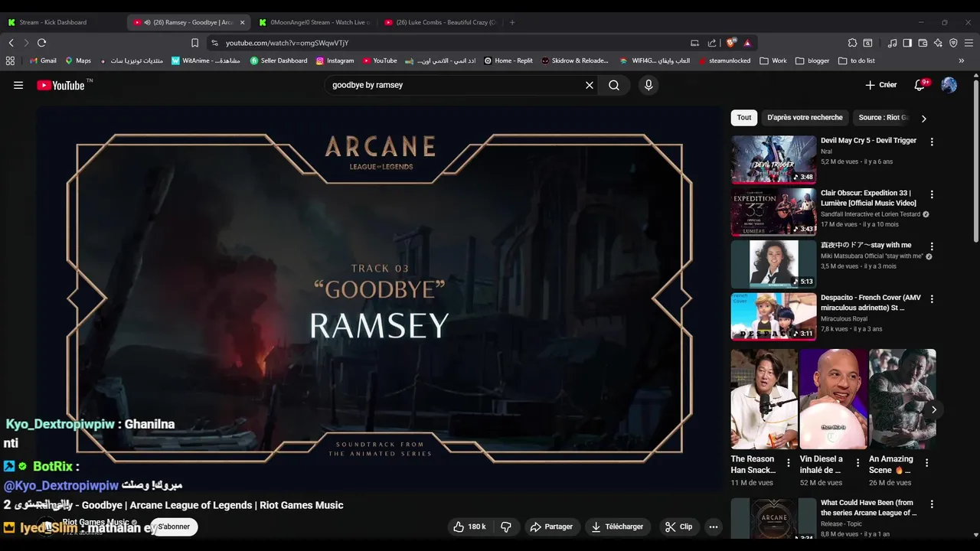This screenshot has height=551, width=980.
Task: Open the Brave Wallet icon
Action: pos(923,43)
